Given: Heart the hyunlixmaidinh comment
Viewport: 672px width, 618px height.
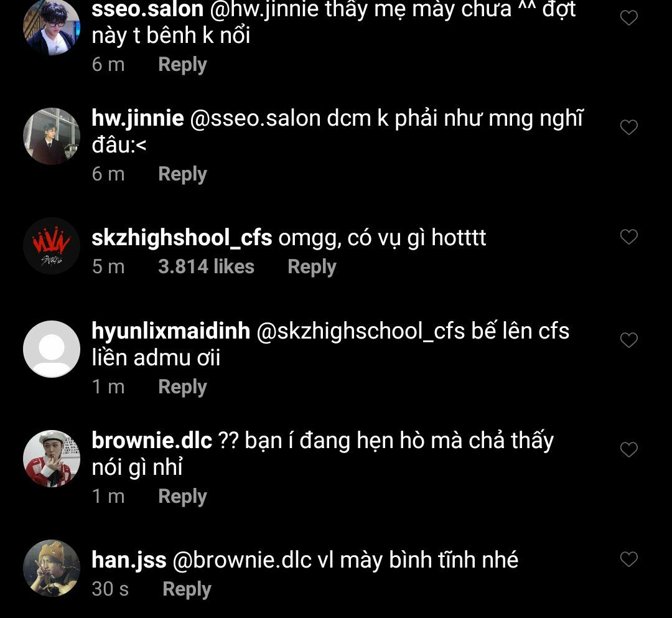Looking at the screenshot, I should [x=628, y=340].
